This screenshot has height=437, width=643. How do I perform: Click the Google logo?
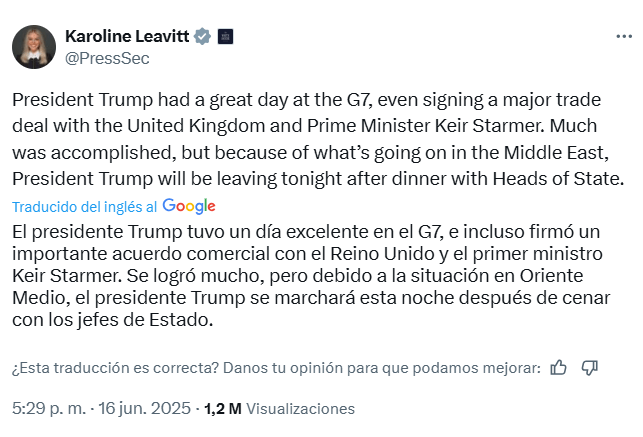tap(189, 206)
